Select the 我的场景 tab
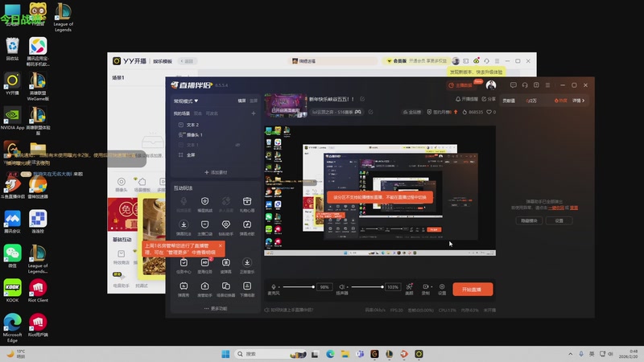Screen dimensions: 644x362 tap(182, 113)
